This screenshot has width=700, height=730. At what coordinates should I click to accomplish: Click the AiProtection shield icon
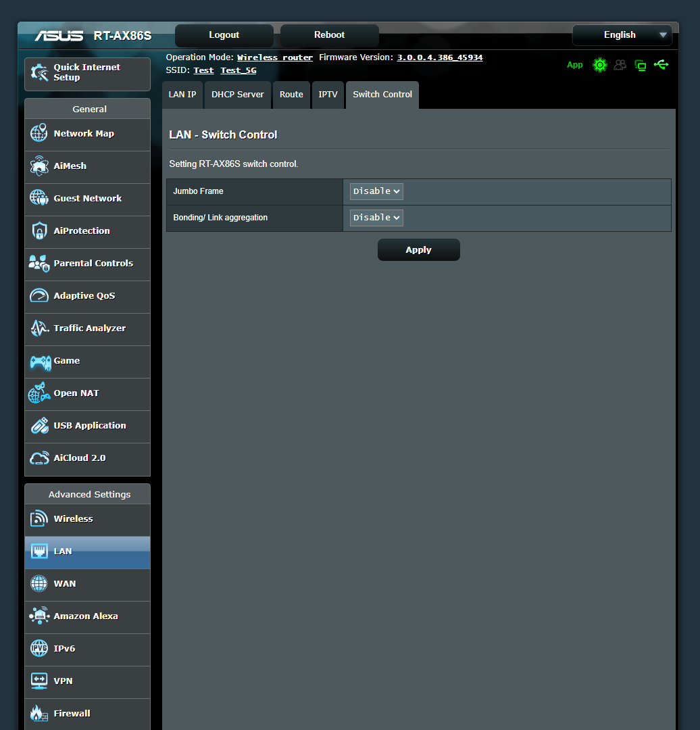pyautogui.click(x=39, y=230)
